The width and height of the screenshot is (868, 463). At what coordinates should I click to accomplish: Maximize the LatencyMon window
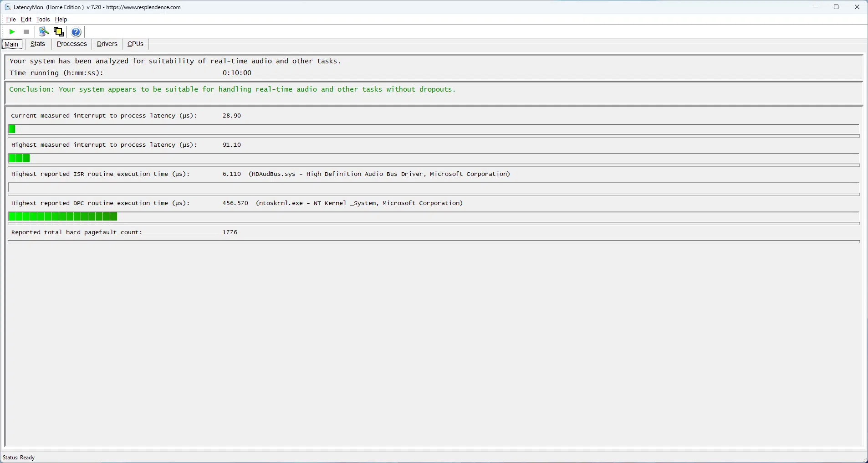pyautogui.click(x=836, y=7)
